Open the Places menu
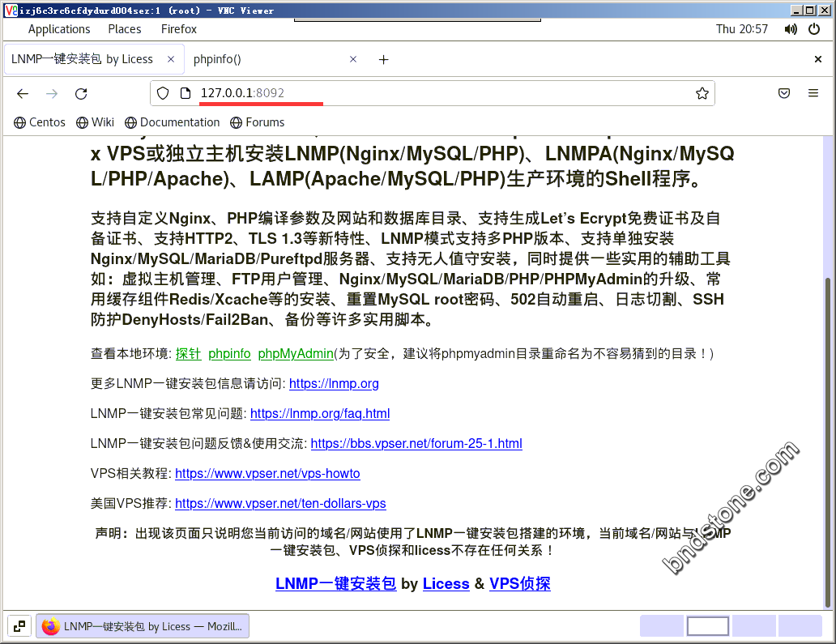Viewport: 836px width, 644px height. (125, 29)
